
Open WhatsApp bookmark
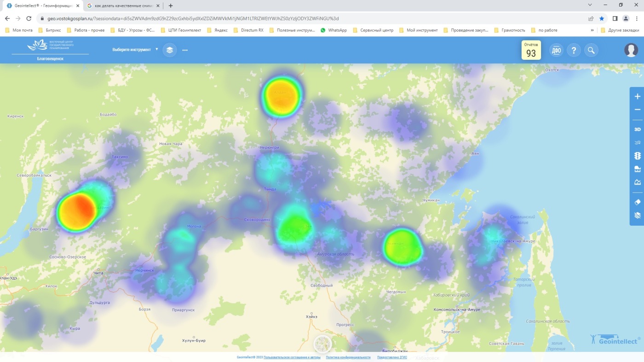tap(334, 30)
